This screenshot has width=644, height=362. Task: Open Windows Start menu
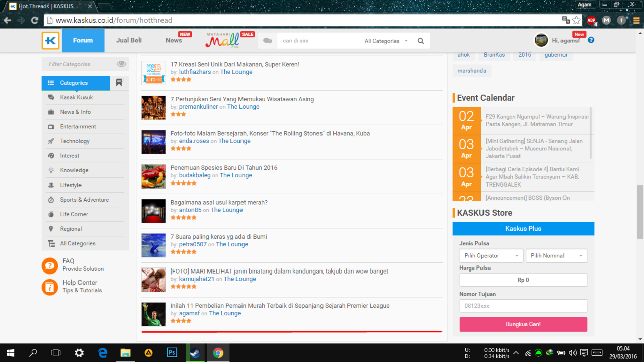pyautogui.click(x=10, y=353)
